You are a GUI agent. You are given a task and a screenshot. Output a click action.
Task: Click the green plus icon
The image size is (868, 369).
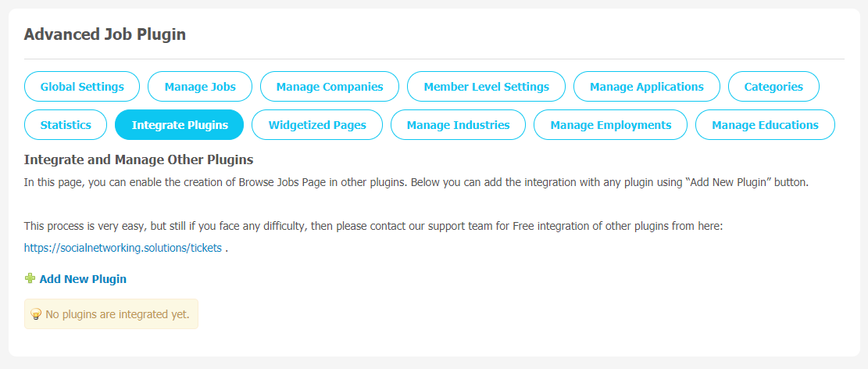point(30,278)
